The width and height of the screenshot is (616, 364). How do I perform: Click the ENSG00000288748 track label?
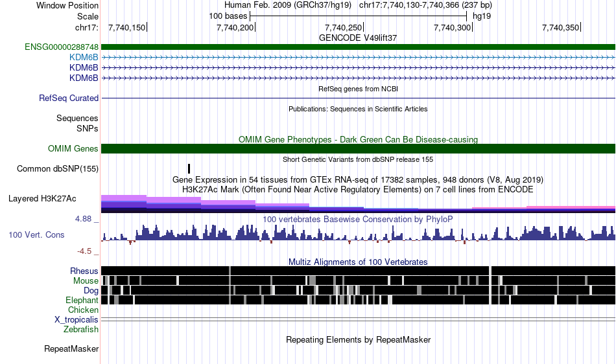tap(62, 47)
